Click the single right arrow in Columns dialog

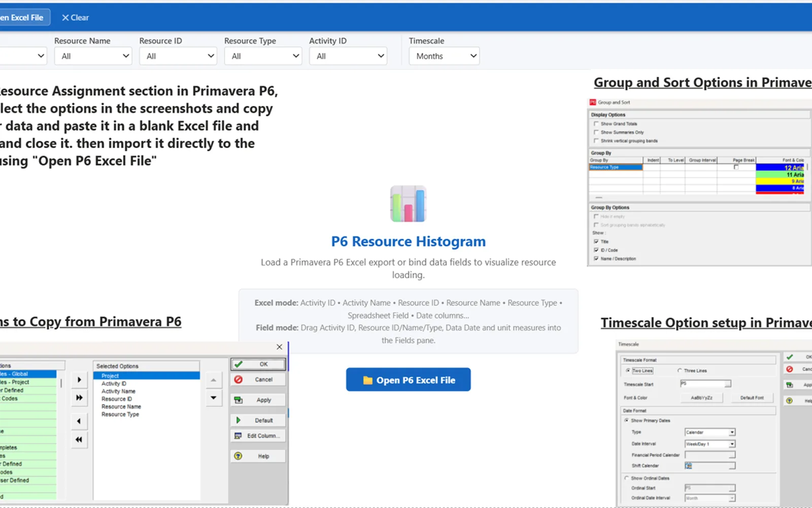coord(79,379)
